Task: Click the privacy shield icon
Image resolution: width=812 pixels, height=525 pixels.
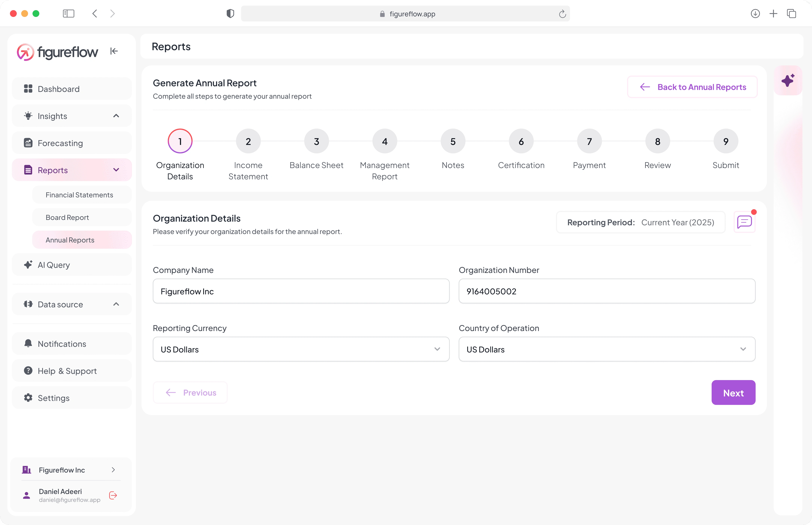Action: (x=230, y=14)
